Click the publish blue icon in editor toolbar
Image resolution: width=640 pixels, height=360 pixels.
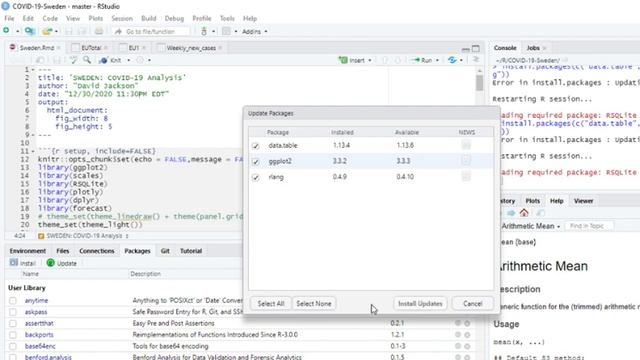(452, 60)
